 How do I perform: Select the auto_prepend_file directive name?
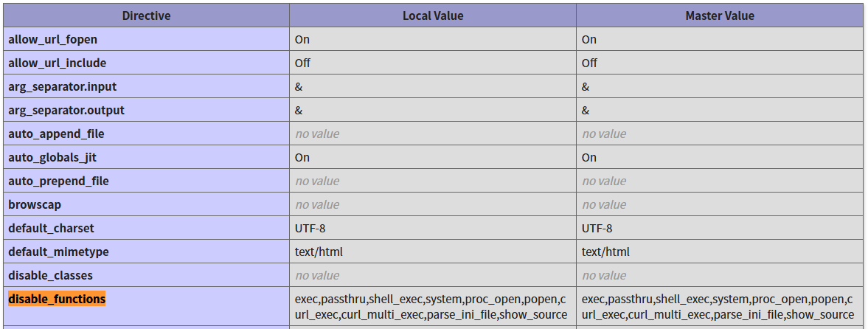click(58, 181)
